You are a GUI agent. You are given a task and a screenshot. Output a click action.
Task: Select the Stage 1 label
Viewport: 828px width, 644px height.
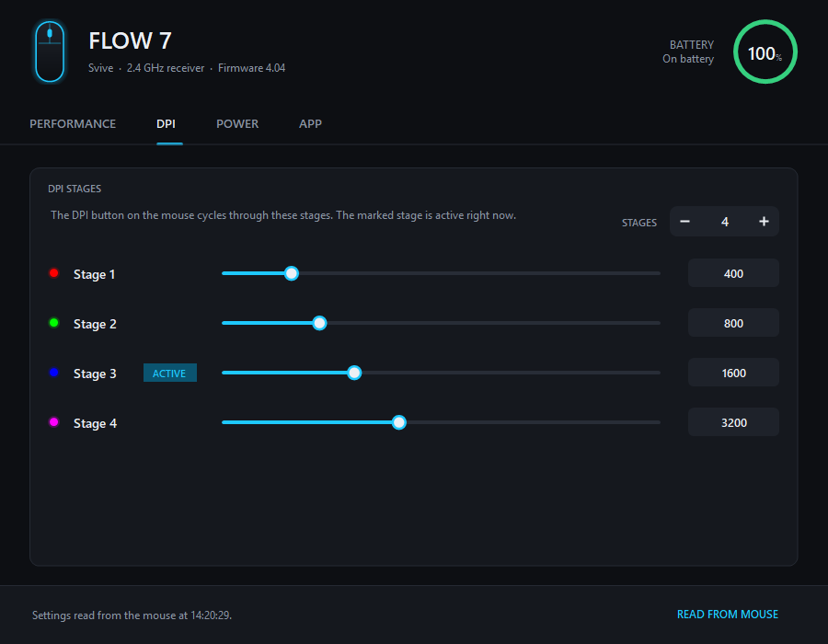pyautogui.click(x=94, y=274)
